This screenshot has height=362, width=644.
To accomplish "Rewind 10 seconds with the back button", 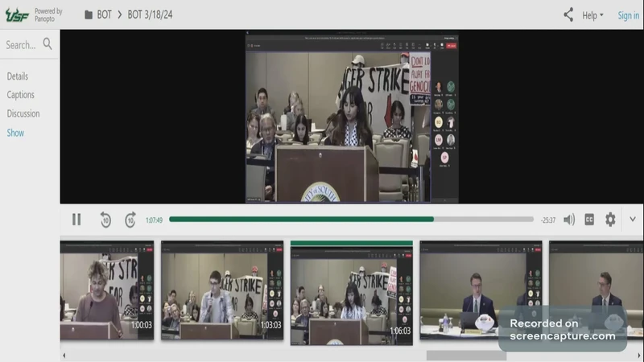I will tap(105, 220).
